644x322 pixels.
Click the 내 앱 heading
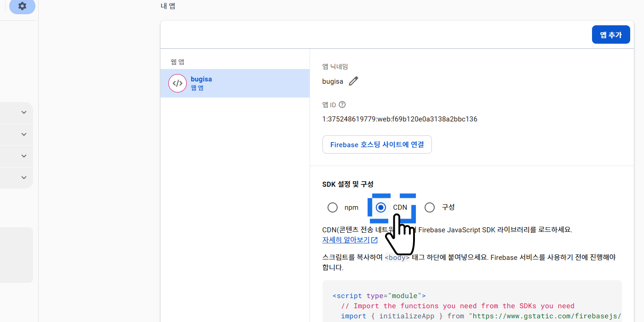pyautogui.click(x=168, y=6)
